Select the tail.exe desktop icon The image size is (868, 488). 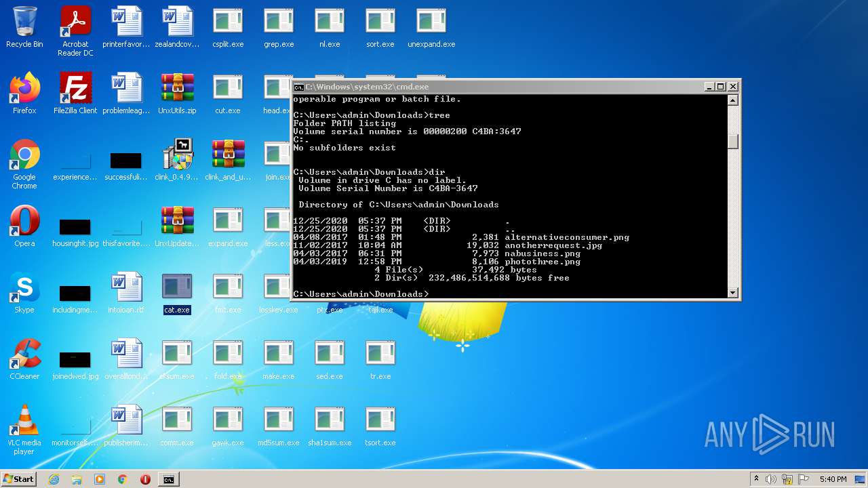tap(380, 309)
